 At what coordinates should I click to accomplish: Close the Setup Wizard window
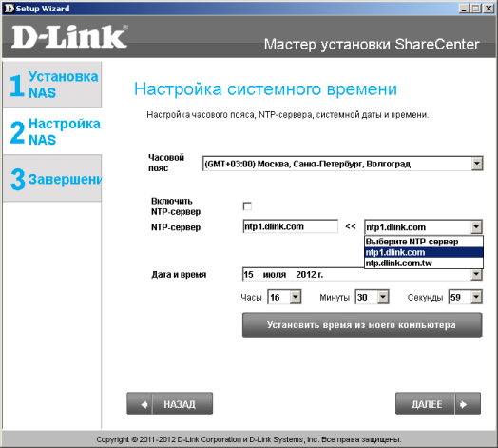(x=488, y=9)
